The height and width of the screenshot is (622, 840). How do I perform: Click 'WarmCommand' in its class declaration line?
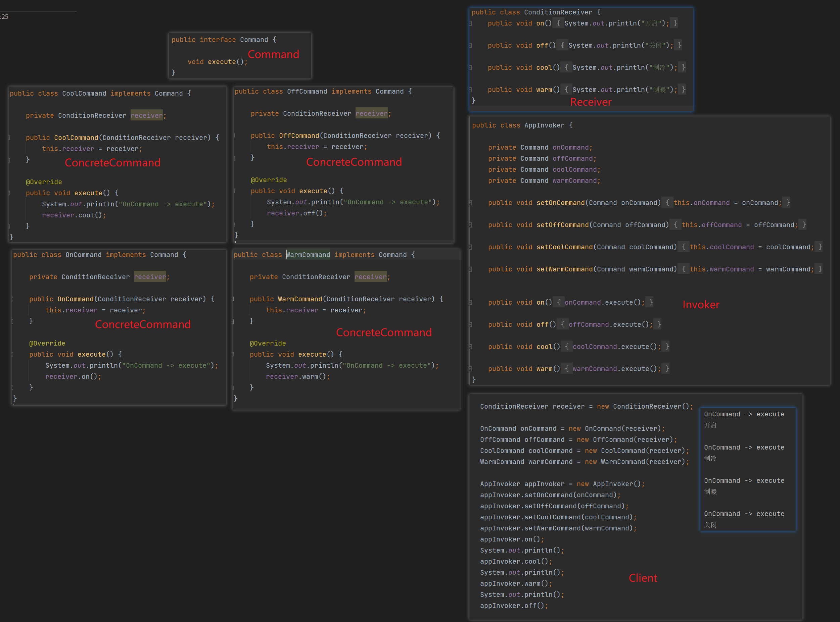(308, 255)
